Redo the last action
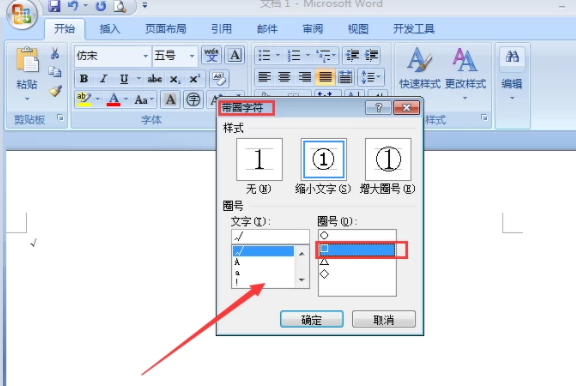The width and height of the screenshot is (576, 386). coord(101,6)
